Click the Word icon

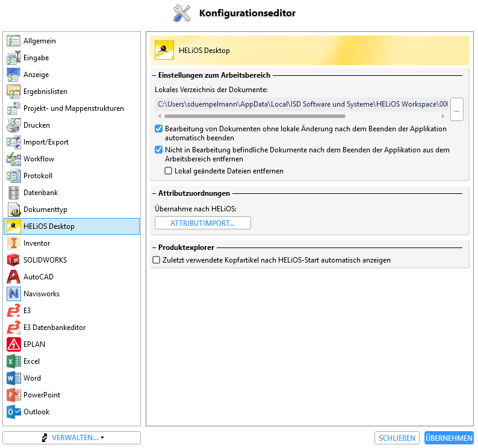(x=13, y=378)
